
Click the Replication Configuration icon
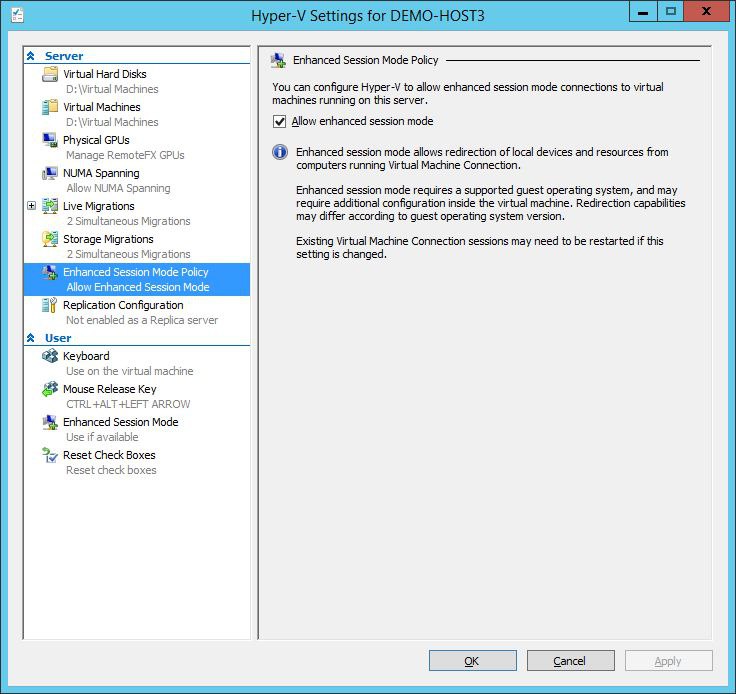[x=50, y=305]
